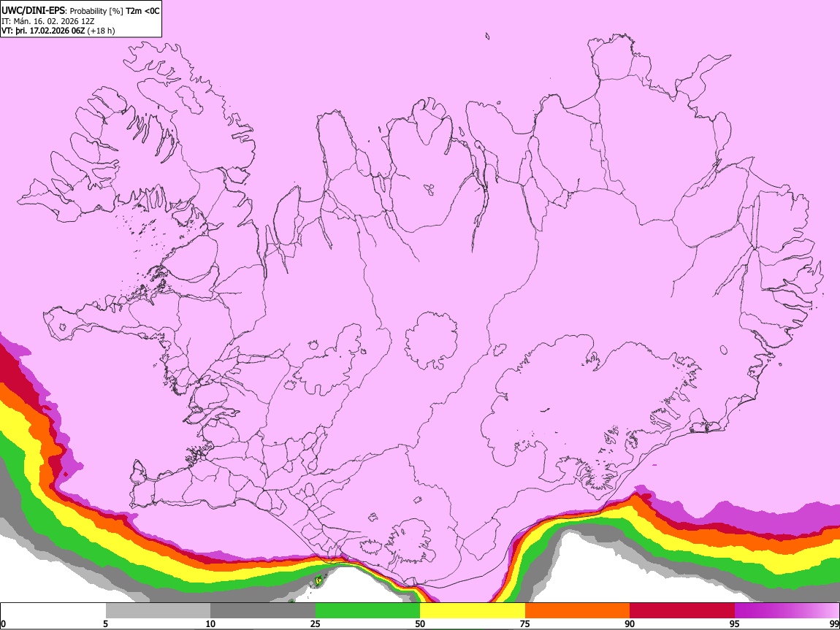
Task: Click the yellow 50-75 legend band
Action: click(473, 611)
